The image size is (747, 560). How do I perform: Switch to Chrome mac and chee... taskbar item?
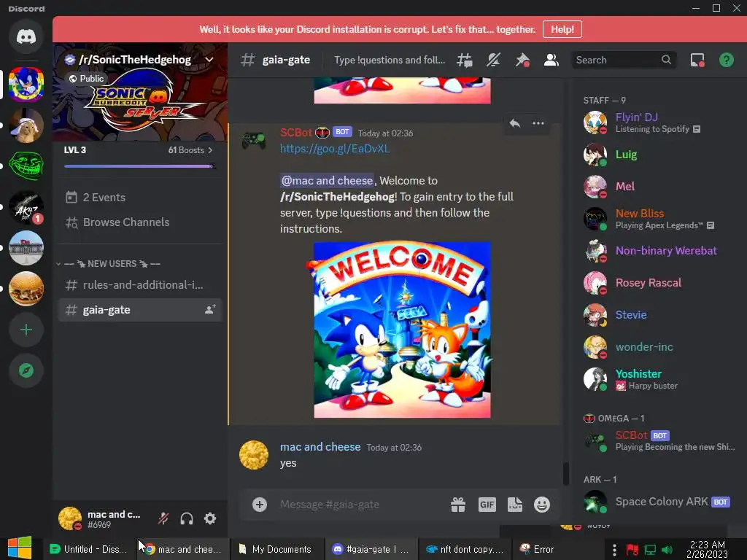(183, 549)
